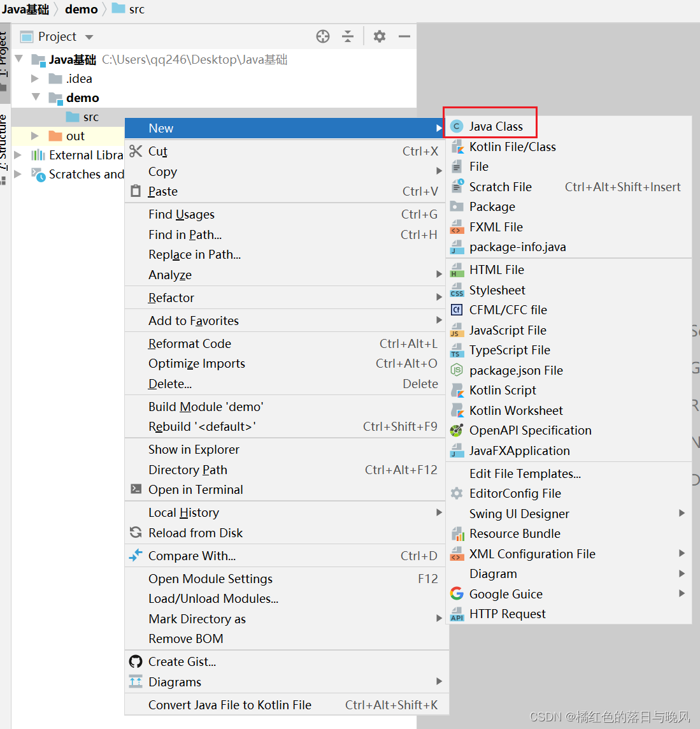Add an OpenAPI Specification file

click(530, 430)
